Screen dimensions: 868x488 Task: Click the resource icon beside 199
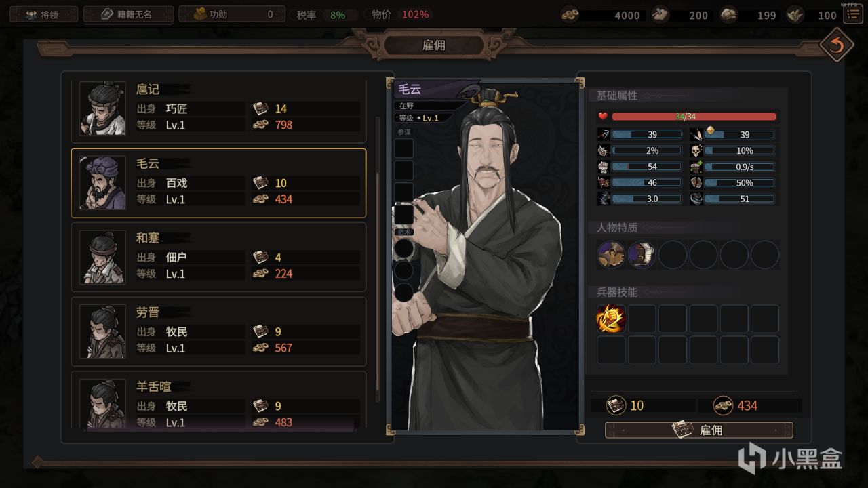(x=729, y=14)
